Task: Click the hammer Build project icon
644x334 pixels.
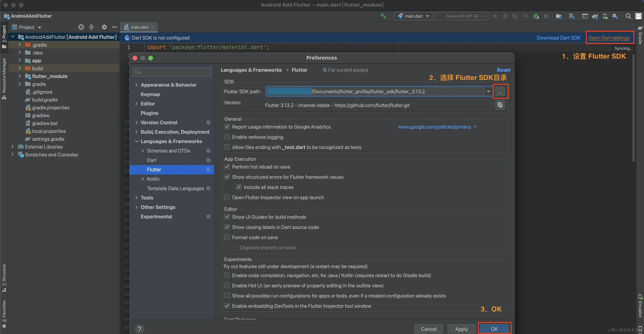Action: point(383,16)
